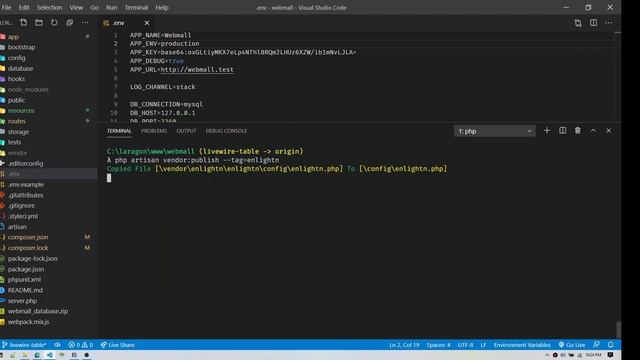Split the terminal panel
The image size is (640, 360).
562,131
